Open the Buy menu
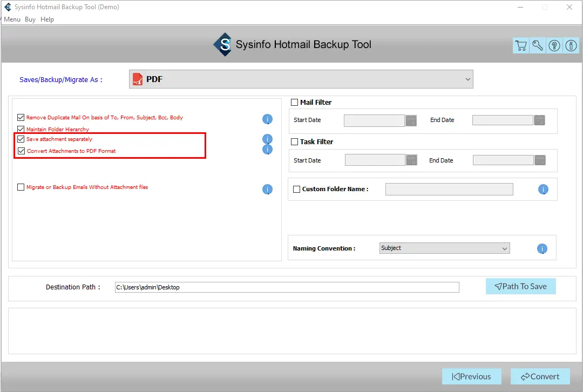 (30, 19)
